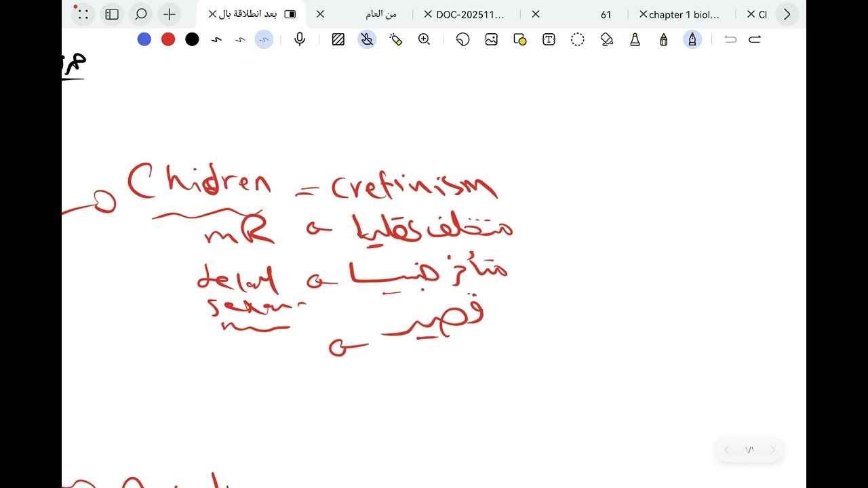Start audio recording with microphone icon
This screenshot has height=488, width=868.
300,39
